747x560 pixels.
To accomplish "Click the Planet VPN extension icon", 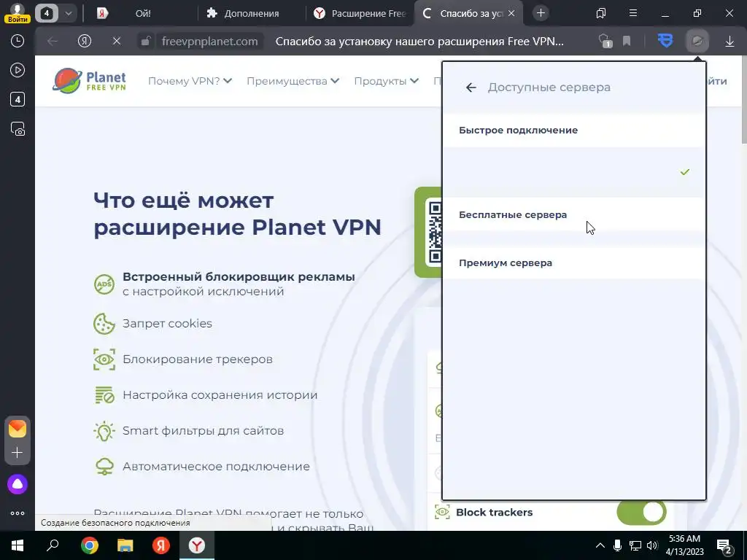I will click(x=697, y=42).
